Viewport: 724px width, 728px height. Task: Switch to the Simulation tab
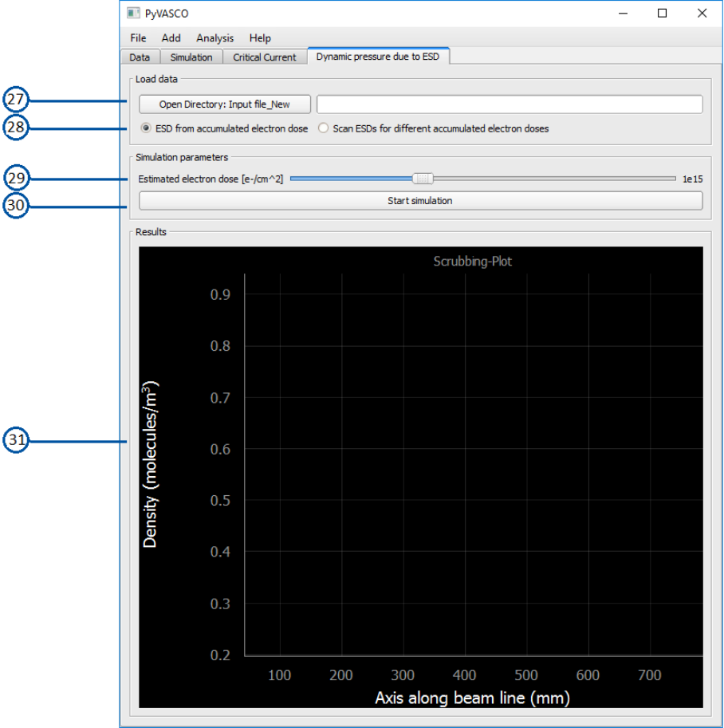tap(191, 57)
